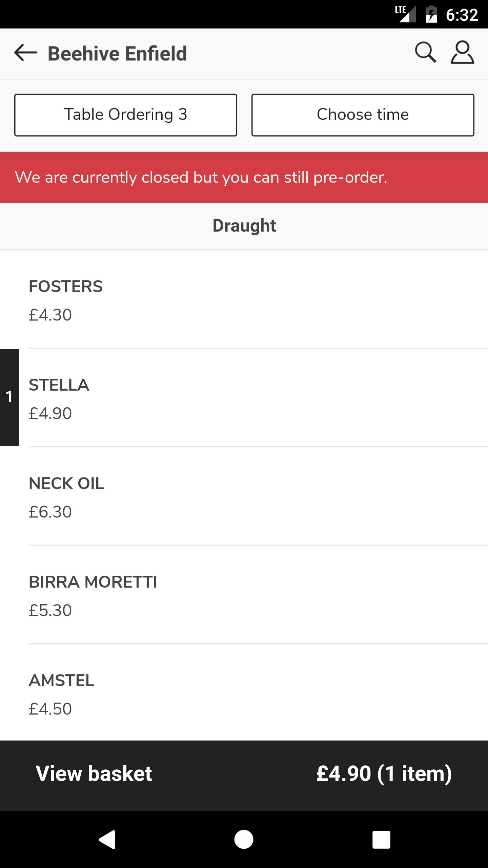
Task: Open View basket
Action: point(94,774)
